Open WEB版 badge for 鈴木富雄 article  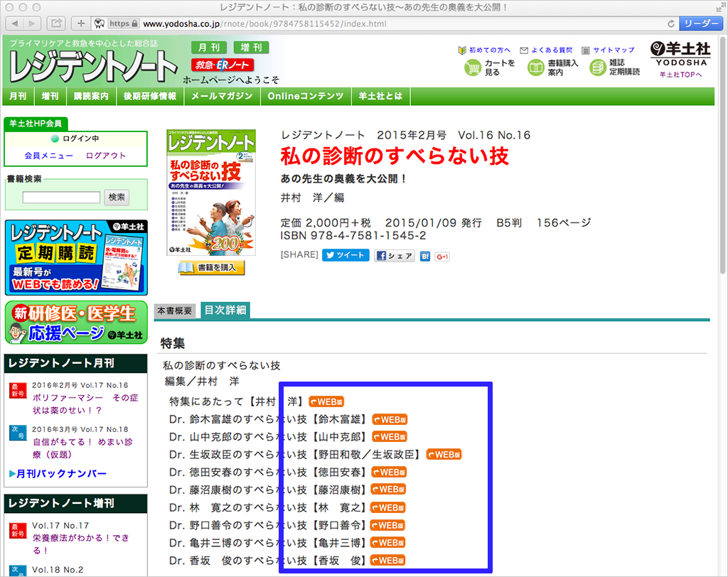(x=390, y=419)
